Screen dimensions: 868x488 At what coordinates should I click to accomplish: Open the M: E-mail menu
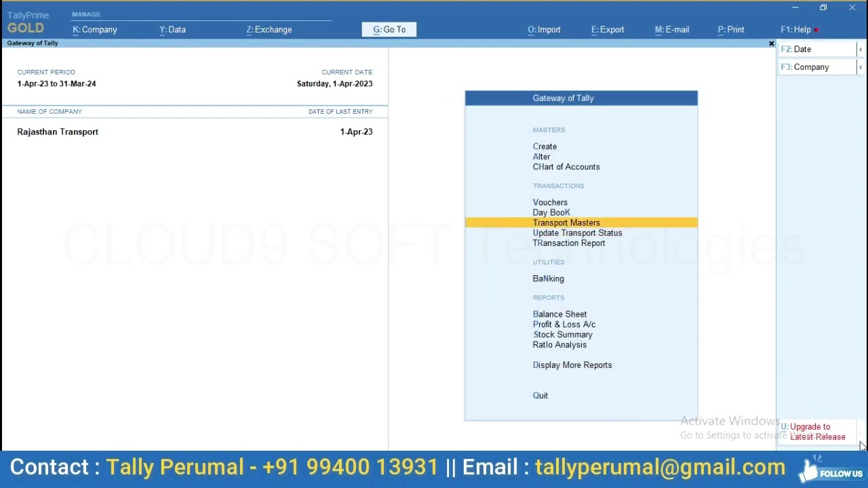[672, 30]
